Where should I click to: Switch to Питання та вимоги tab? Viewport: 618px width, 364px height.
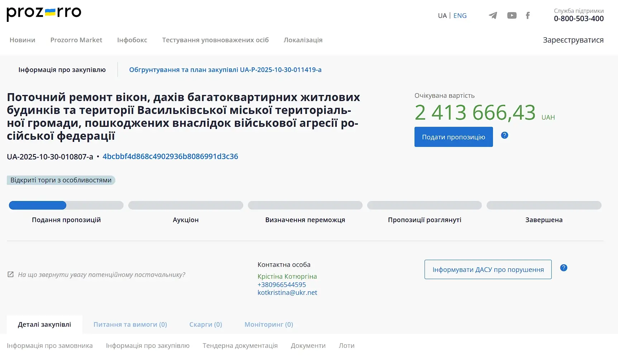point(130,325)
